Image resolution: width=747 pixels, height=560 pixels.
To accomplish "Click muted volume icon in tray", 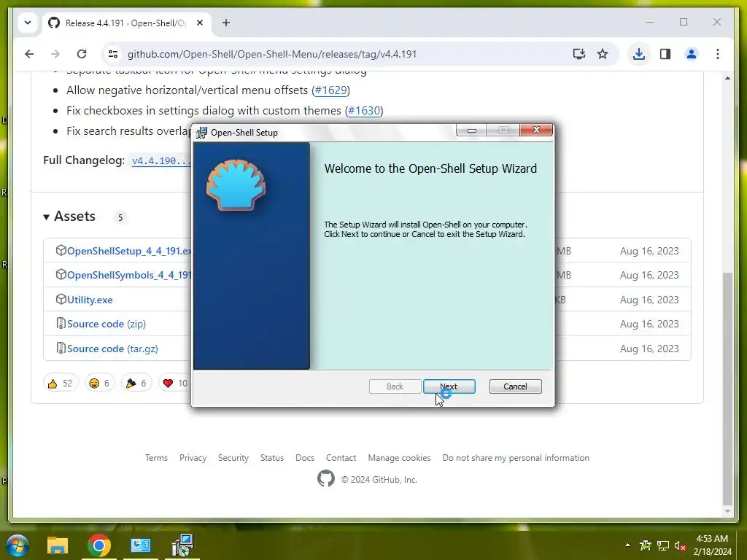I will pos(680,545).
